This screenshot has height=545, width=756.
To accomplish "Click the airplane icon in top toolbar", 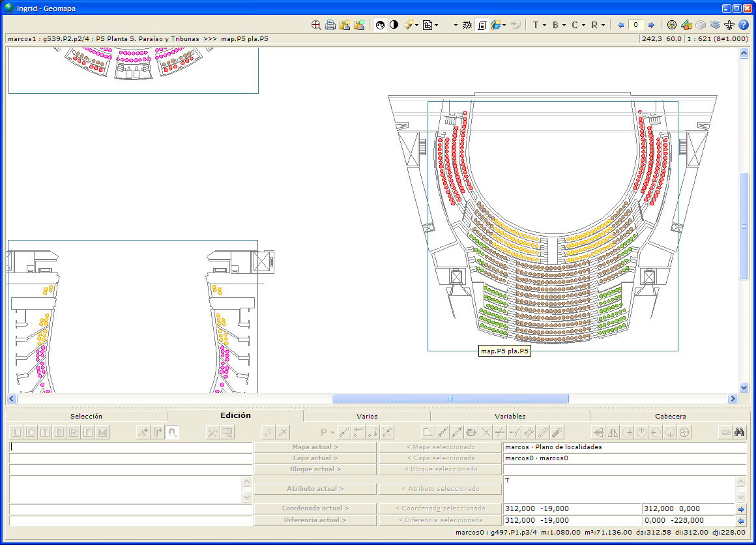I will click(729, 25).
